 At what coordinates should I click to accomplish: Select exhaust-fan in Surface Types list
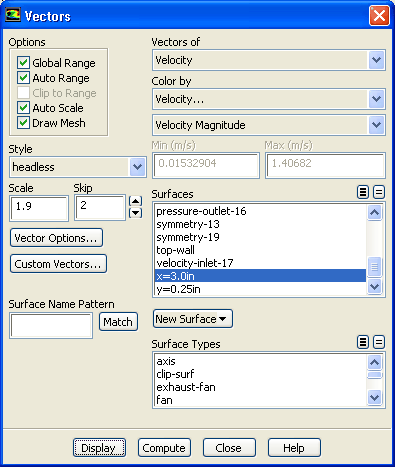[260, 387]
